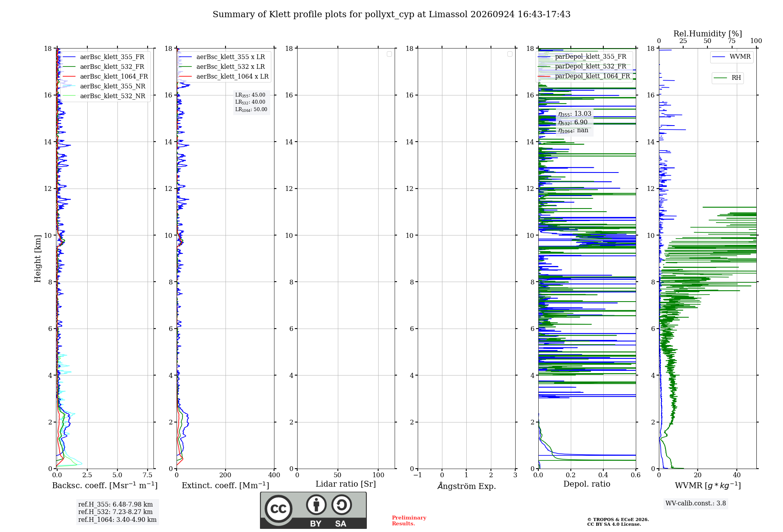Click the η355: 13.03 annotation
Viewport: 783px width, 532px height.
575,114
